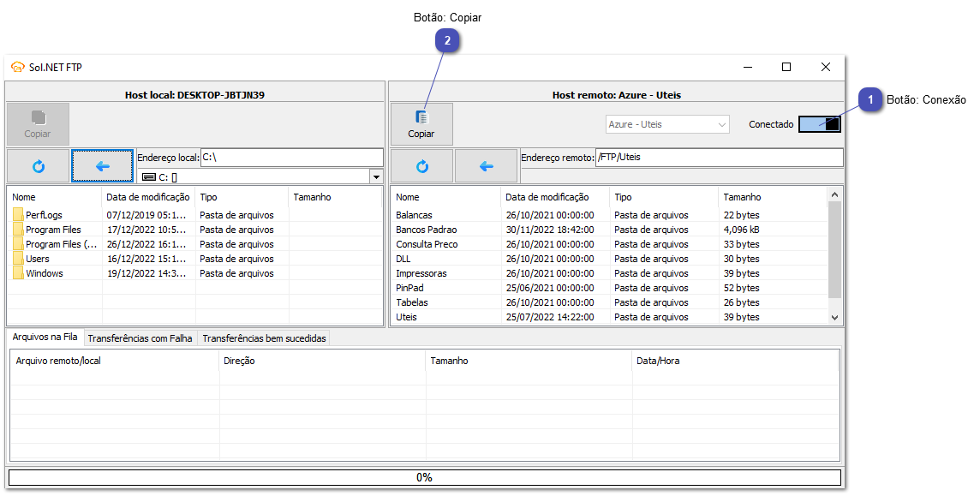Screen dimensions: 980x496
Task: Select the remote Copiar toolbar icon
Action: (x=421, y=124)
